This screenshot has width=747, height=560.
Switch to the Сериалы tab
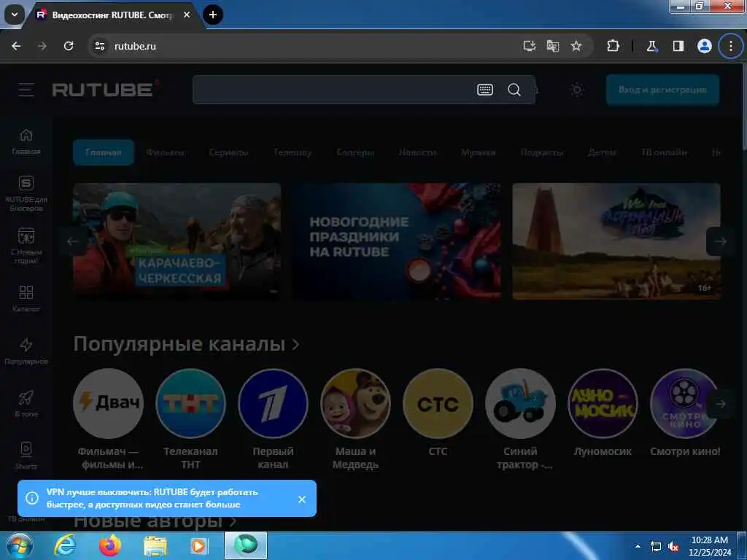click(228, 152)
